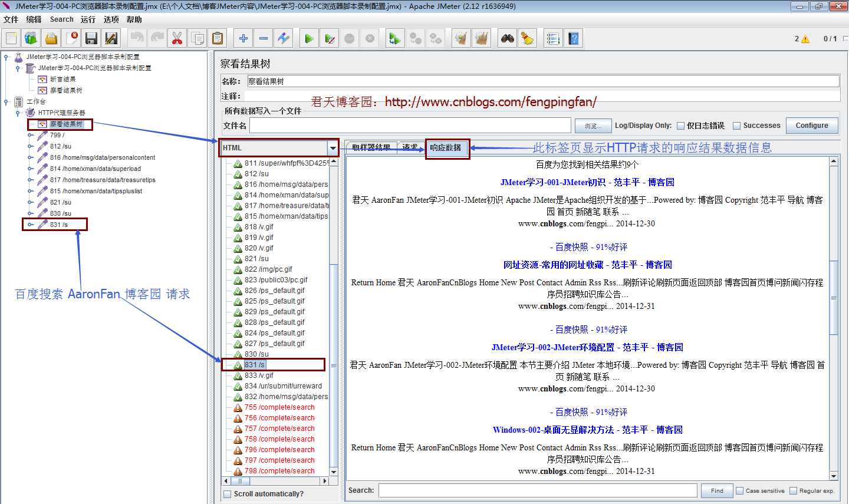The height and width of the screenshot is (504, 849).
Task: Expand the 831 /s tree node handle
Action: (31, 225)
